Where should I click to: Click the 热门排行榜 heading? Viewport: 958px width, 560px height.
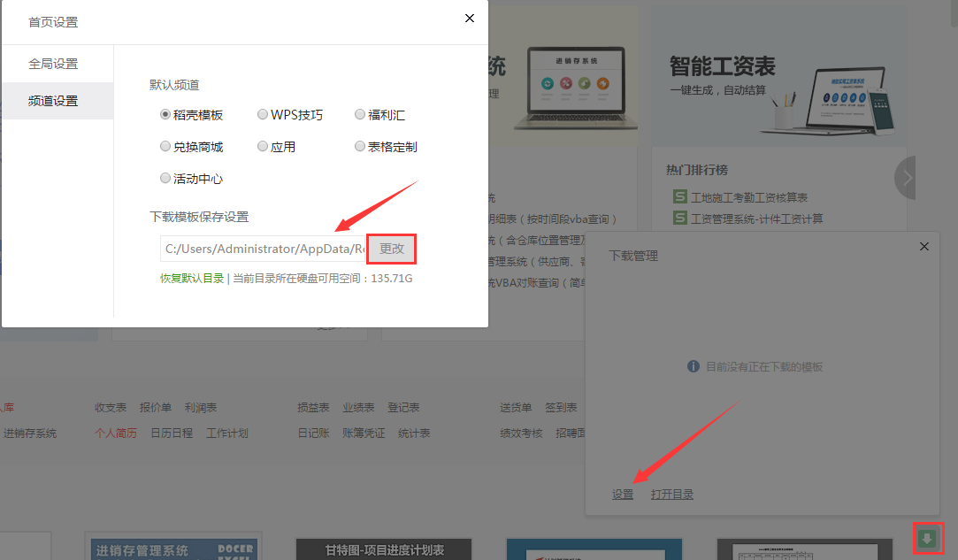696,170
